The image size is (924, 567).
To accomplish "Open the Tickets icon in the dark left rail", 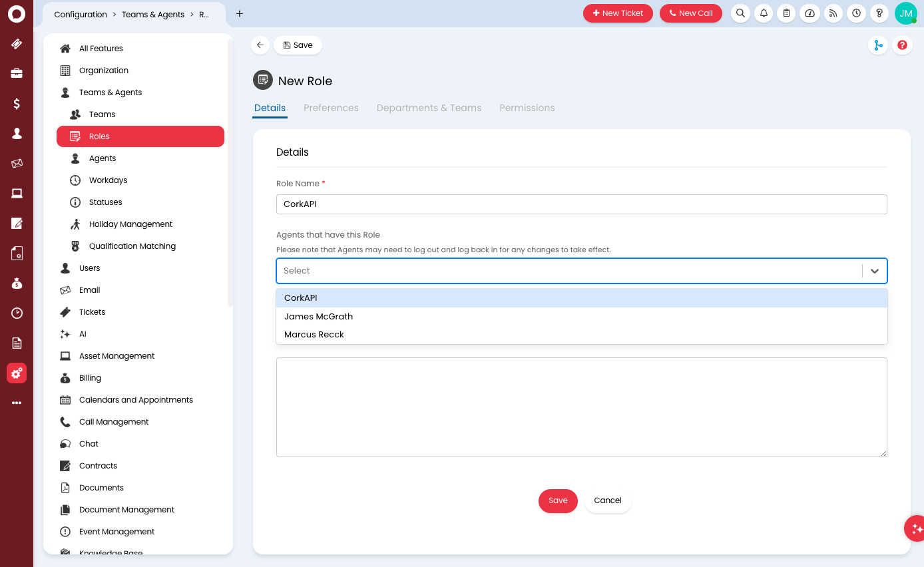I will 17,44.
